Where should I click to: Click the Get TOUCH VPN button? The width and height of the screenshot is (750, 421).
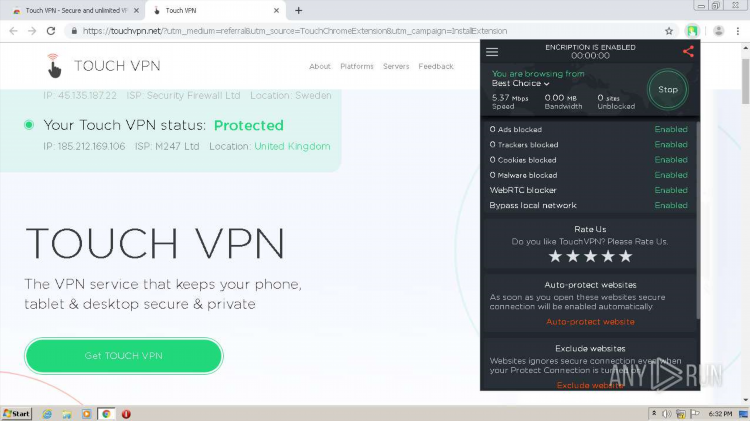pyautogui.click(x=124, y=356)
